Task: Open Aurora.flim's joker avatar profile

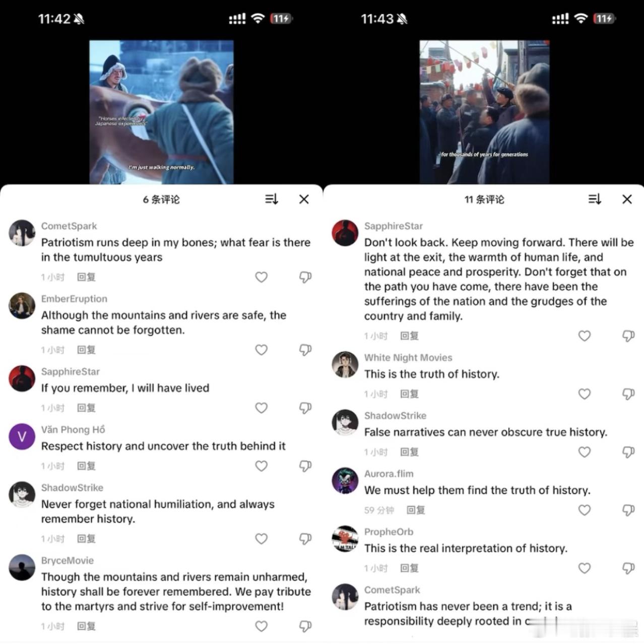Action: (345, 481)
